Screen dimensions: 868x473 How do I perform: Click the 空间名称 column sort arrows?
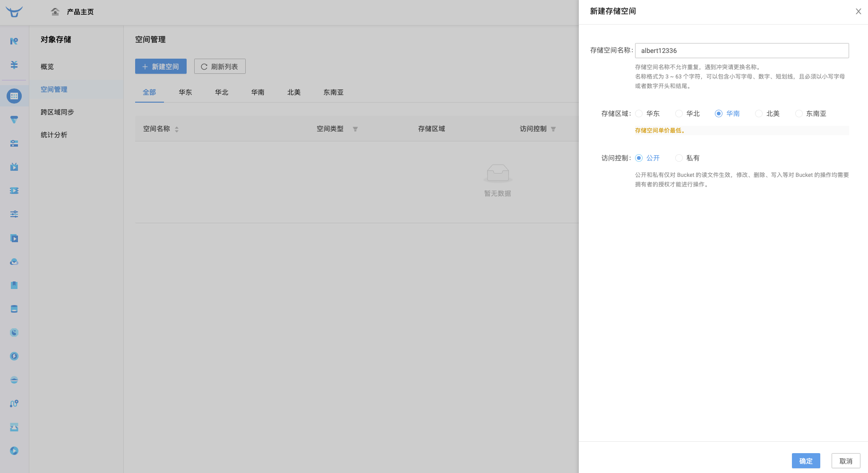pyautogui.click(x=177, y=129)
